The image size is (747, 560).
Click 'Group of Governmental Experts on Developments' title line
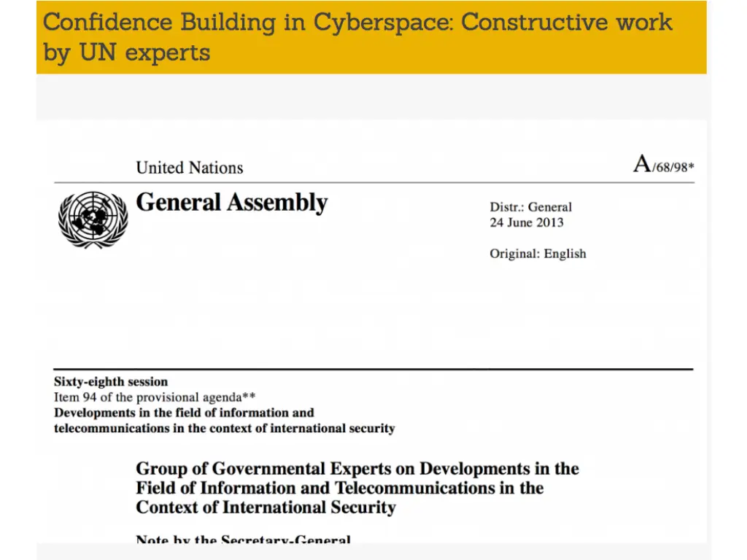tap(357, 469)
